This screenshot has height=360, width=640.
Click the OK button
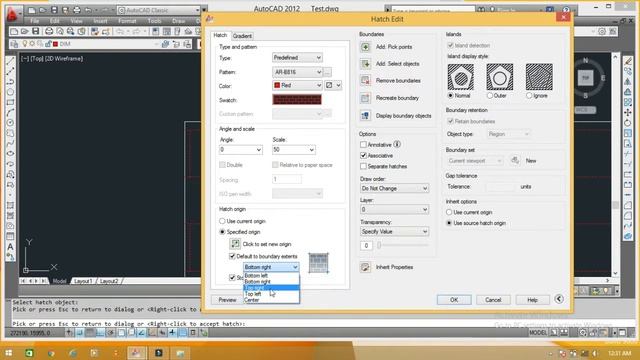454,300
